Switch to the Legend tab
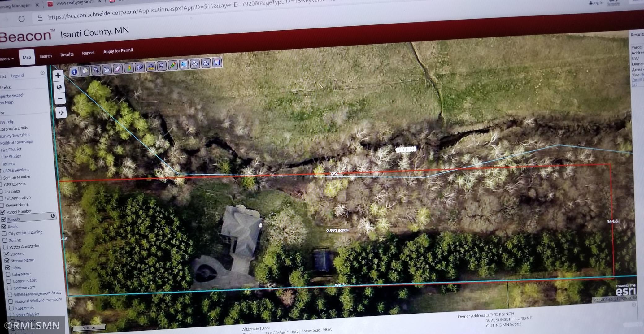Viewport: 644px width, 334px height. point(17,76)
